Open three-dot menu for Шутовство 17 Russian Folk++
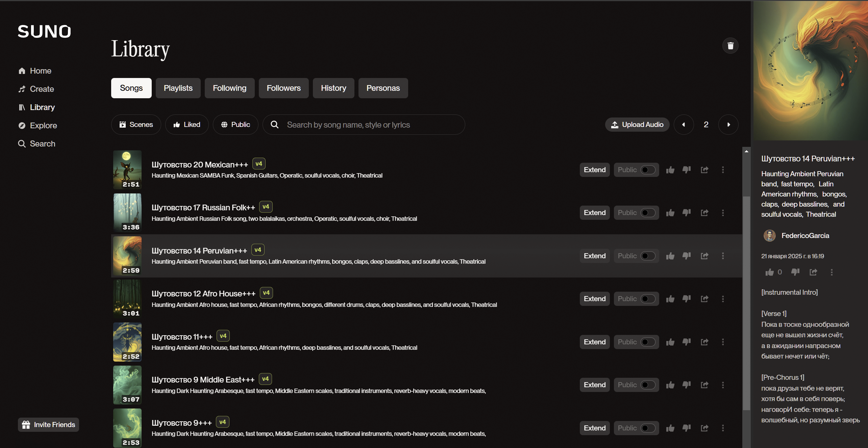 click(x=723, y=213)
